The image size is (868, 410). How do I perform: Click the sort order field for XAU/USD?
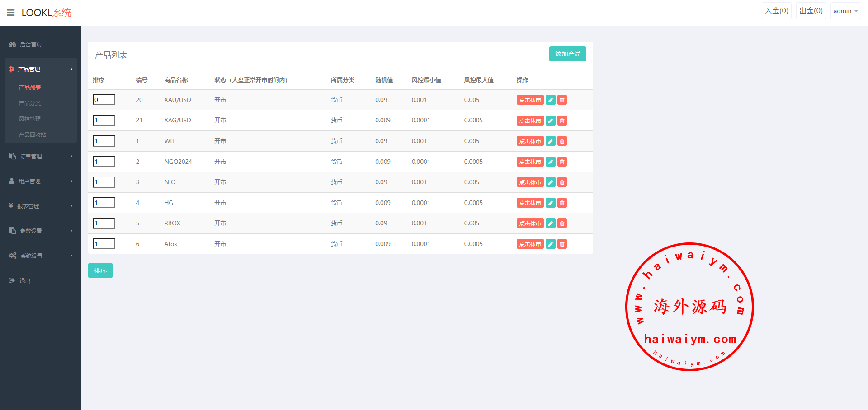pyautogui.click(x=104, y=100)
